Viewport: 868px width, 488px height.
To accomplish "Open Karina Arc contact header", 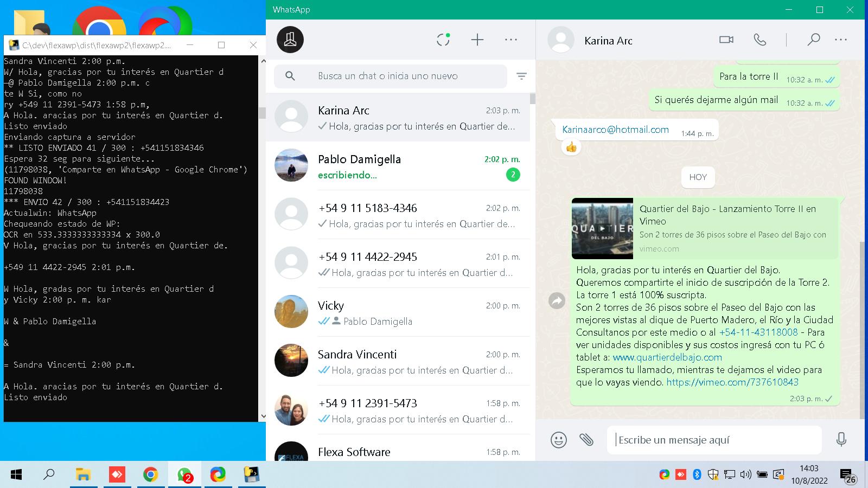I will pyautogui.click(x=608, y=41).
